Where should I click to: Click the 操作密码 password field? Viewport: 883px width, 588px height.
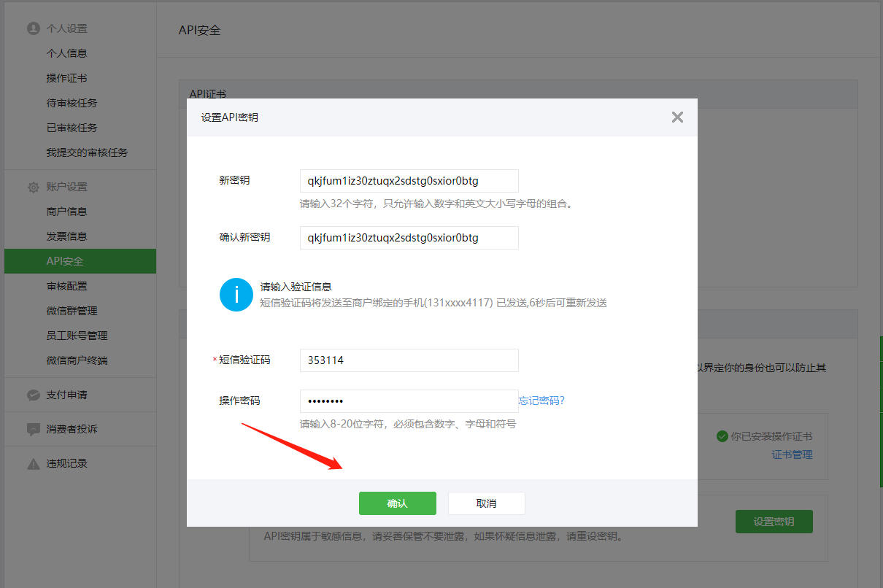(409, 401)
